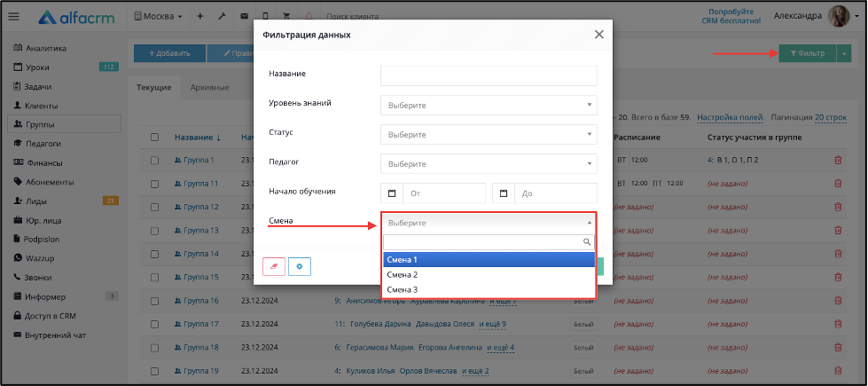Click Александра's profile avatar

click(x=838, y=16)
